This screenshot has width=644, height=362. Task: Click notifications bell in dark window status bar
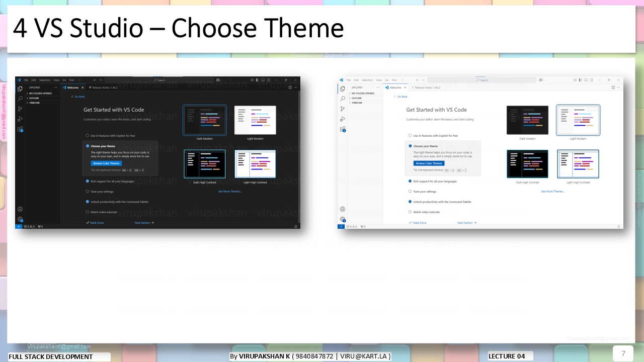click(x=296, y=226)
